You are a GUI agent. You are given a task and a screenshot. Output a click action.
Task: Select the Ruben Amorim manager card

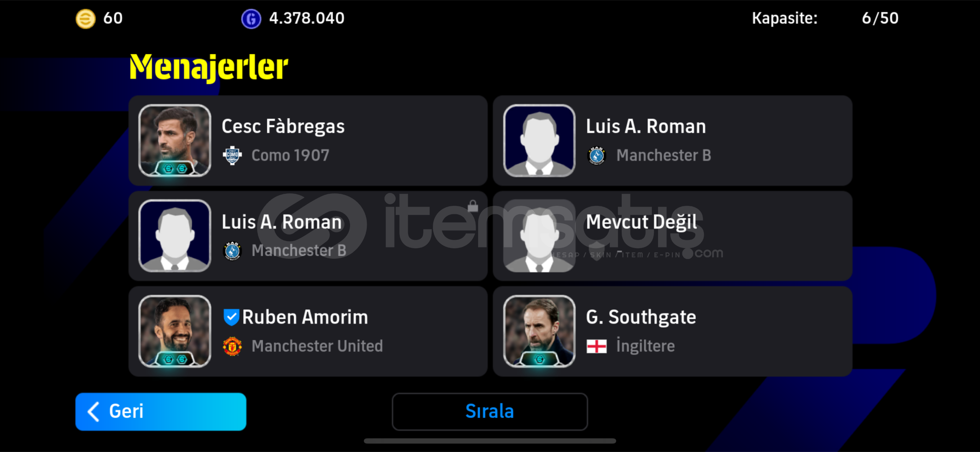(x=308, y=331)
